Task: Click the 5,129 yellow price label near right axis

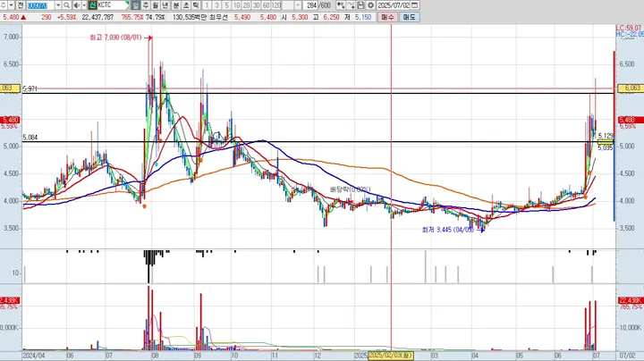Action: click(606, 136)
